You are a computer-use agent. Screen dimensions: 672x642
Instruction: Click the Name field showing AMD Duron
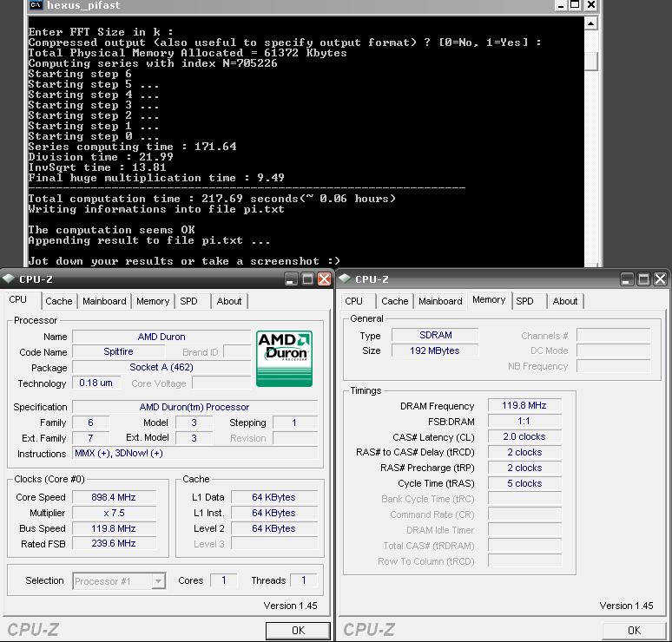pyautogui.click(x=161, y=337)
